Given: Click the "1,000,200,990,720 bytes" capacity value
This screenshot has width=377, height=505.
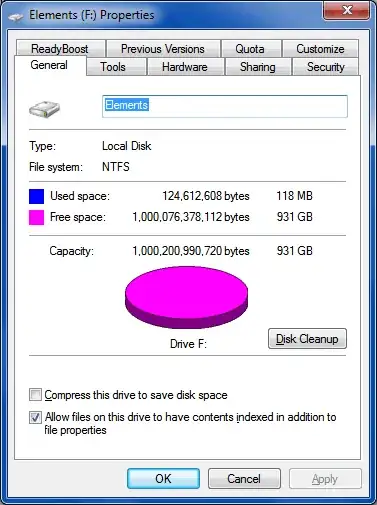Looking at the screenshot, I should (x=191, y=251).
